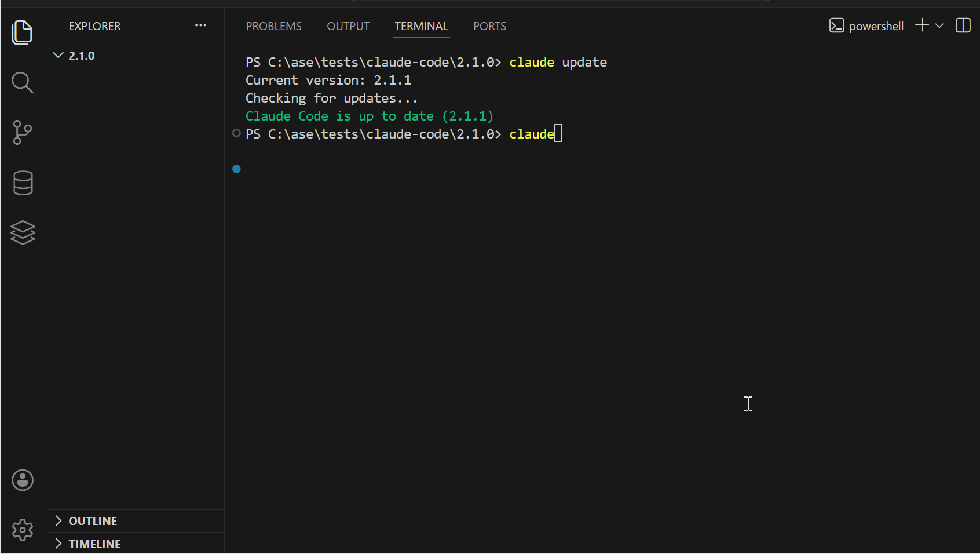
Task: Click the 'claude update' command text
Action: [x=558, y=62]
